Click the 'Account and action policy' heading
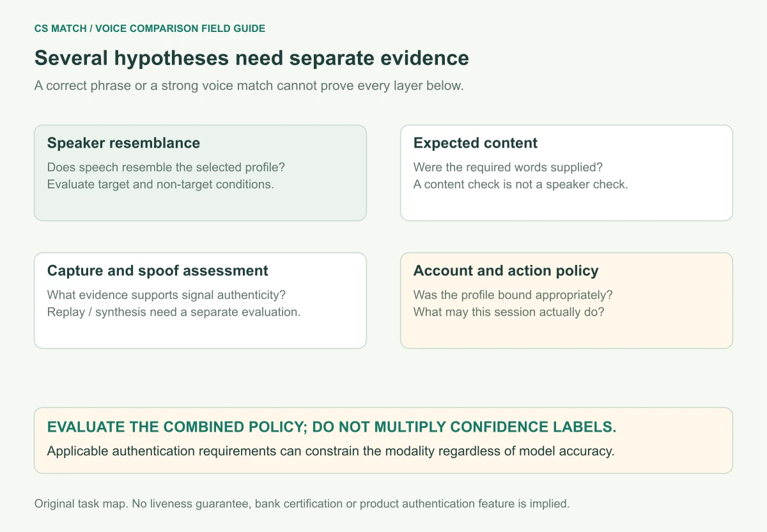Viewport: 767px width, 532px height. (506, 271)
